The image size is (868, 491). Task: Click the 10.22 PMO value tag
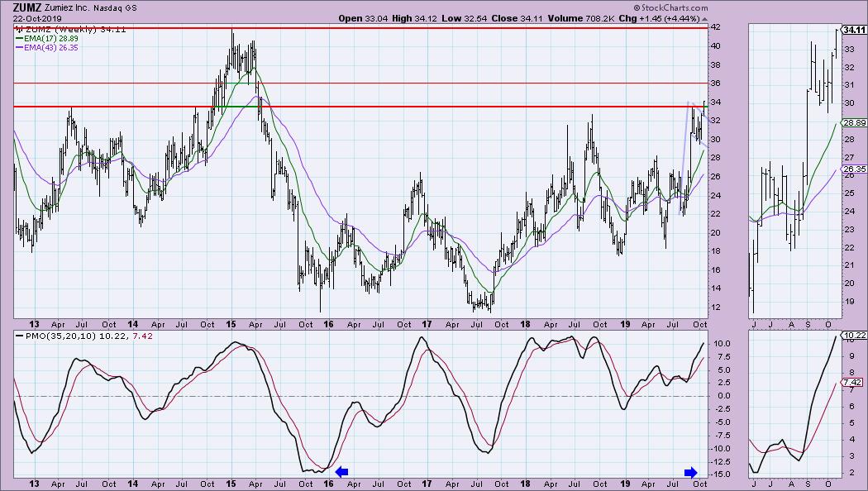[853, 335]
